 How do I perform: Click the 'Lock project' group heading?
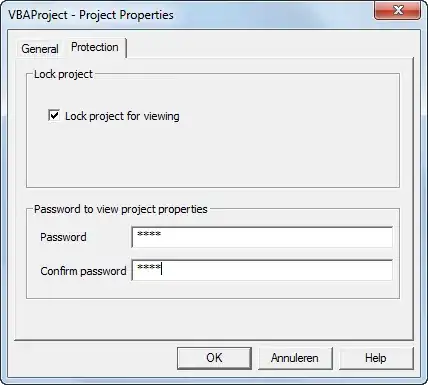point(63,74)
